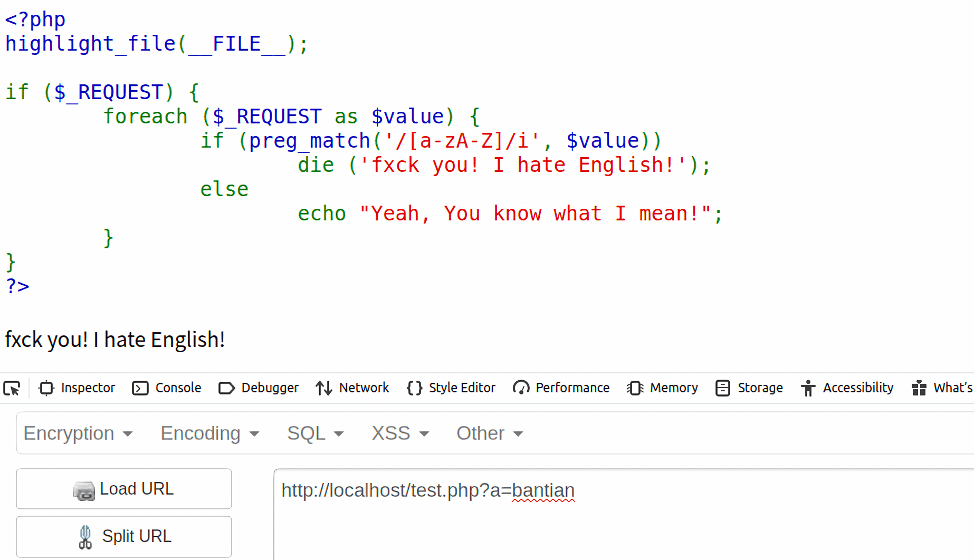Click the if ($_REQUEST) code line

point(102,92)
